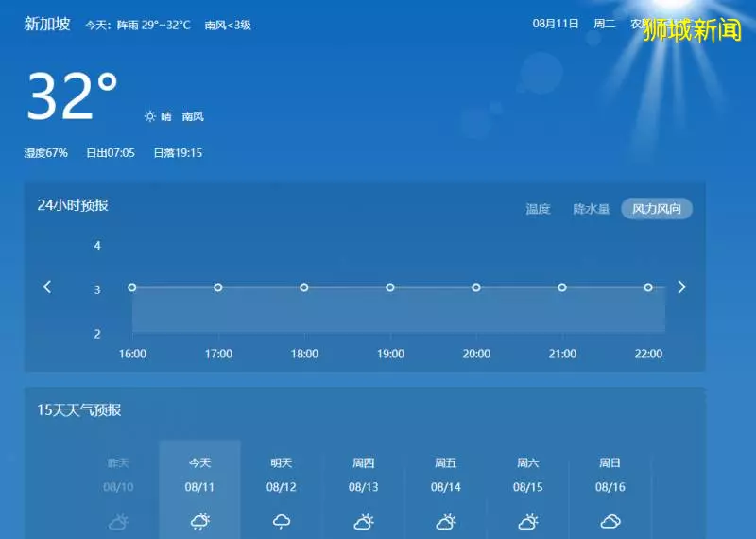Switch to the 降水量 tab
756x539 pixels.
(x=592, y=209)
